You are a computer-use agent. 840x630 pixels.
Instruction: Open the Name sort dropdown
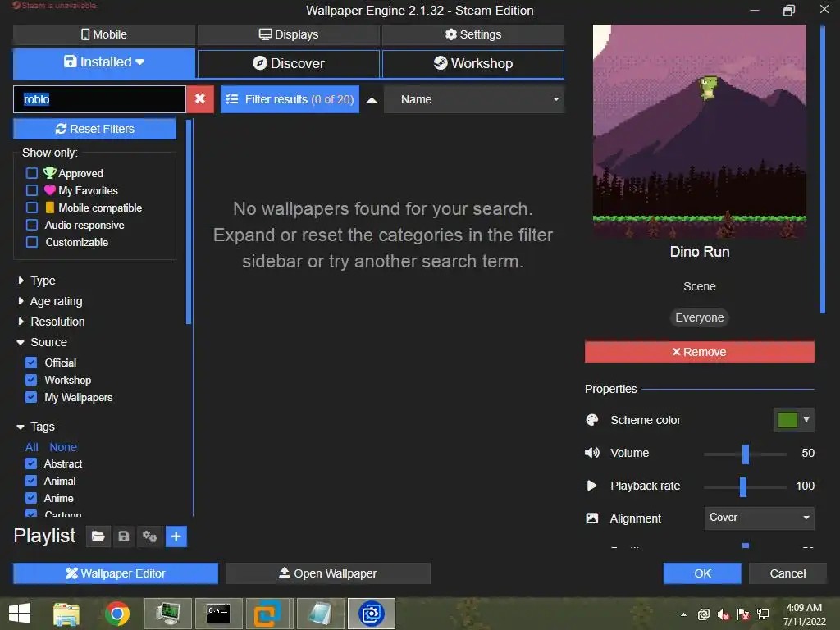coord(474,99)
